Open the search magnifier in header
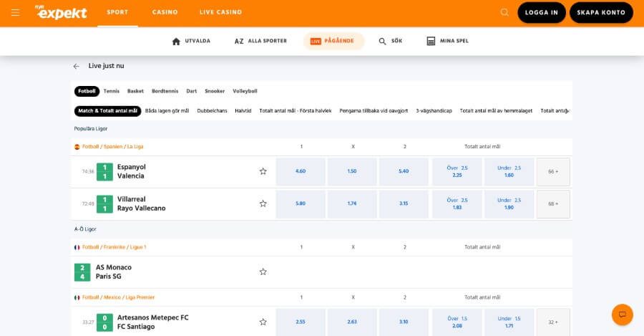 tap(504, 12)
